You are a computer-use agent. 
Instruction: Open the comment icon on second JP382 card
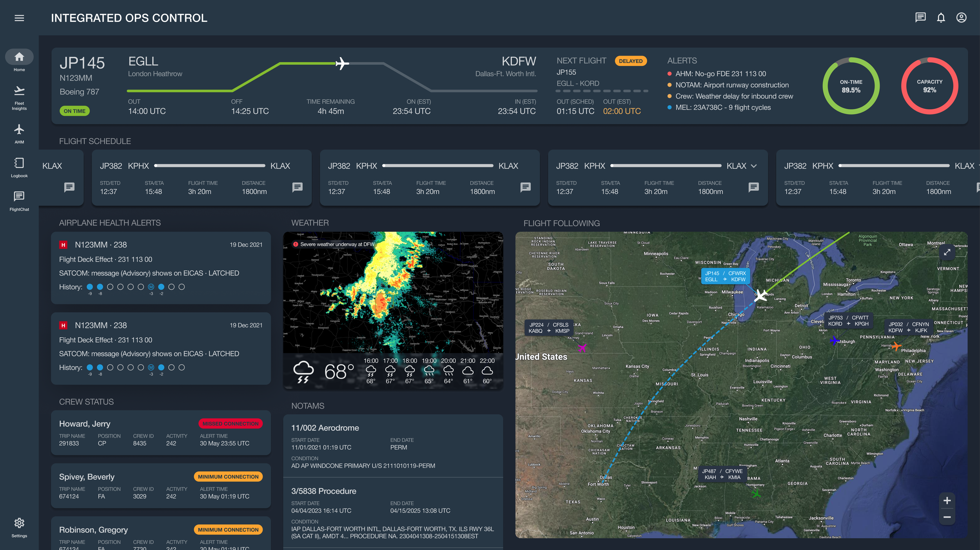525,187
